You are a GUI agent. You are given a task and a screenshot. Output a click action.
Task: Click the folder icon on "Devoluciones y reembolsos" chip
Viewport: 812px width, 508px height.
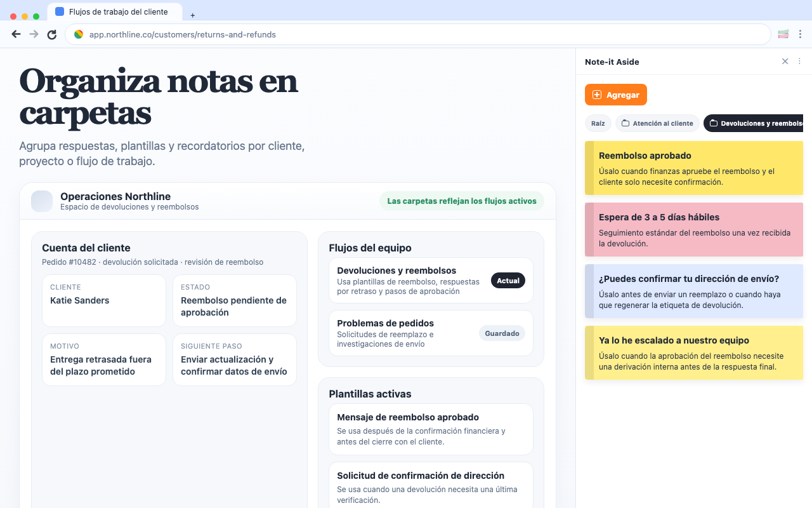click(713, 123)
